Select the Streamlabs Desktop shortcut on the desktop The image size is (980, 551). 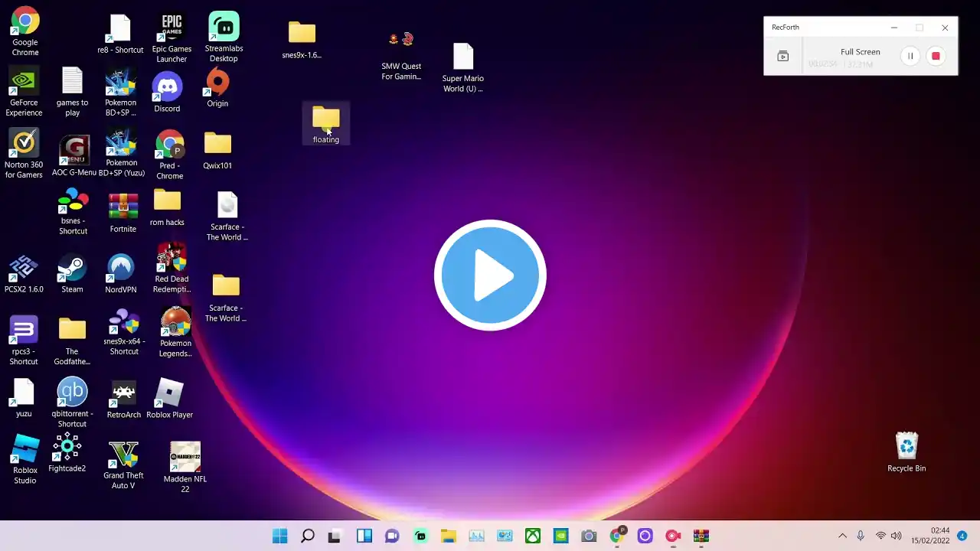click(x=224, y=37)
